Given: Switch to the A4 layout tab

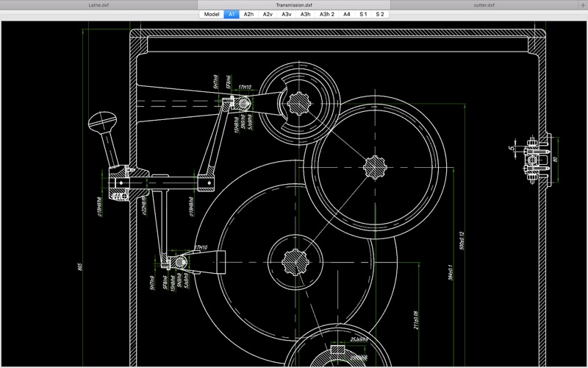Looking at the screenshot, I should coord(346,14).
